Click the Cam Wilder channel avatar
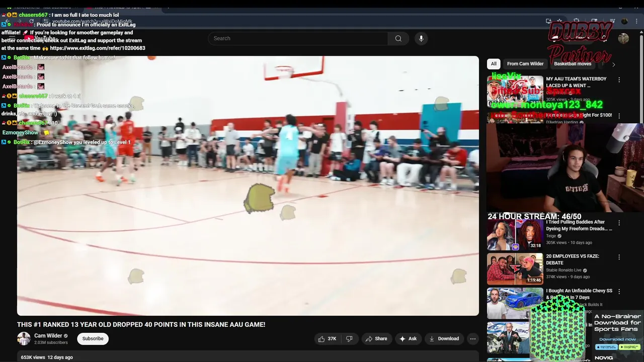 [x=24, y=338]
